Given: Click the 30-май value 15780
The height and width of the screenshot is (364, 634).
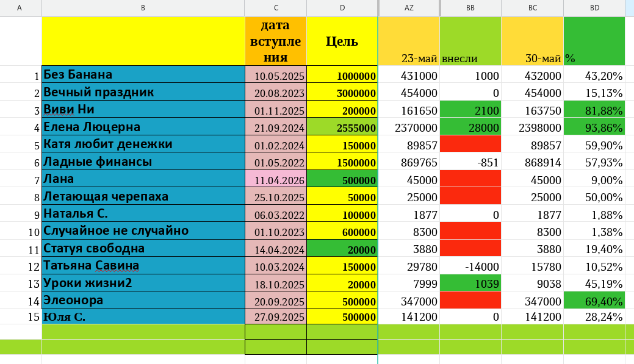Looking at the screenshot, I should coord(533,265).
